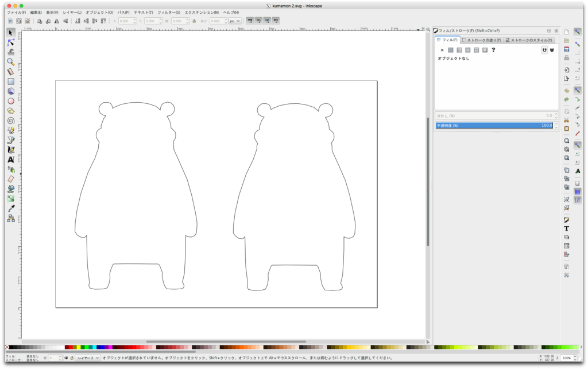Pick the Node edit tool
Screen dimensions: 588x369
(x=11, y=42)
